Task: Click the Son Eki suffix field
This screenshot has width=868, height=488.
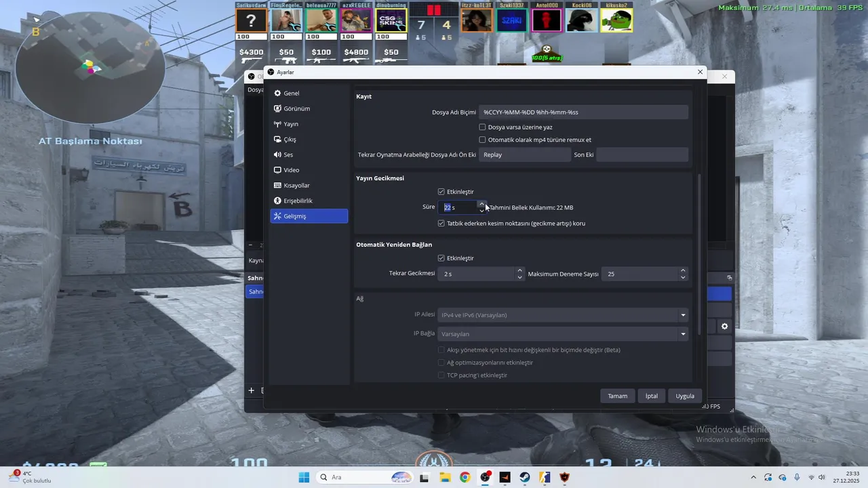Action: click(x=642, y=155)
